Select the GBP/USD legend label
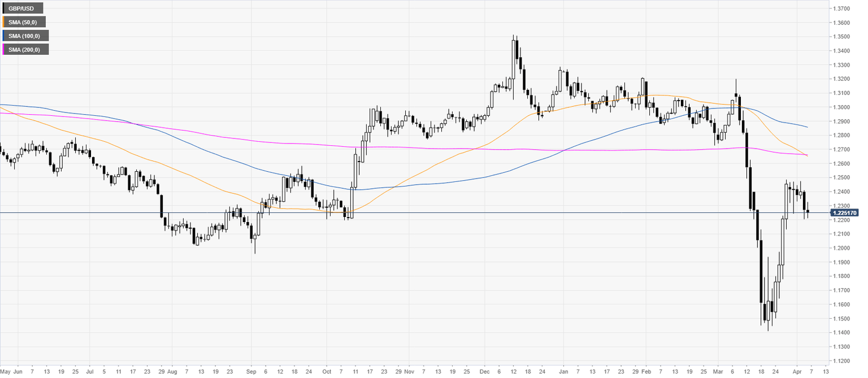Image resolution: width=868 pixels, height=378 pixels. tap(23, 8)
